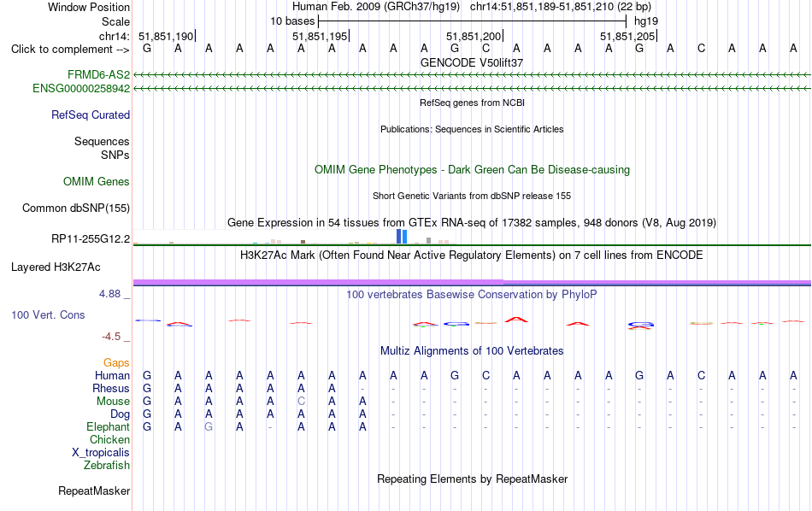This screenshot has height=511, width=812.
Task: Click the tall blue GTEx expression bars
Action: pos(402,237)
